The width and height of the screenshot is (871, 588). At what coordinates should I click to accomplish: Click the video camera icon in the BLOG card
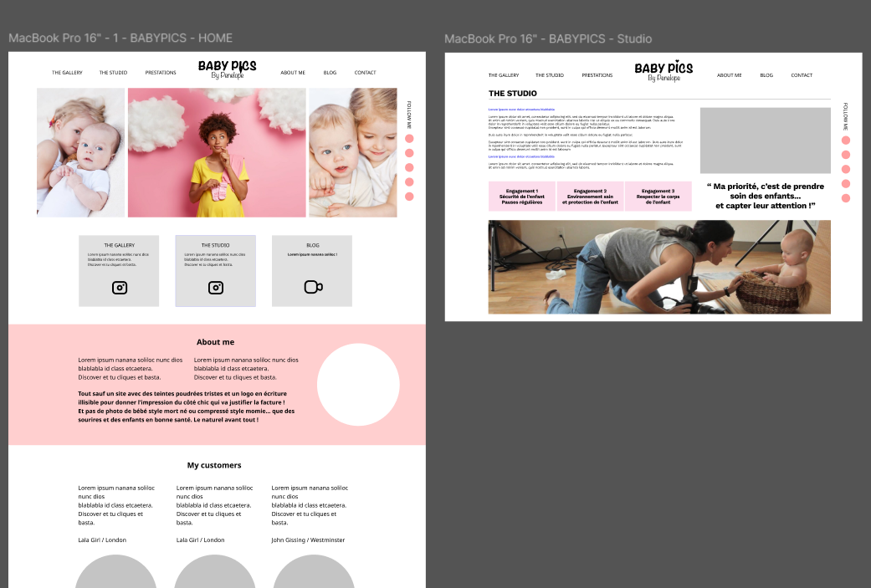tap(313, 287)
